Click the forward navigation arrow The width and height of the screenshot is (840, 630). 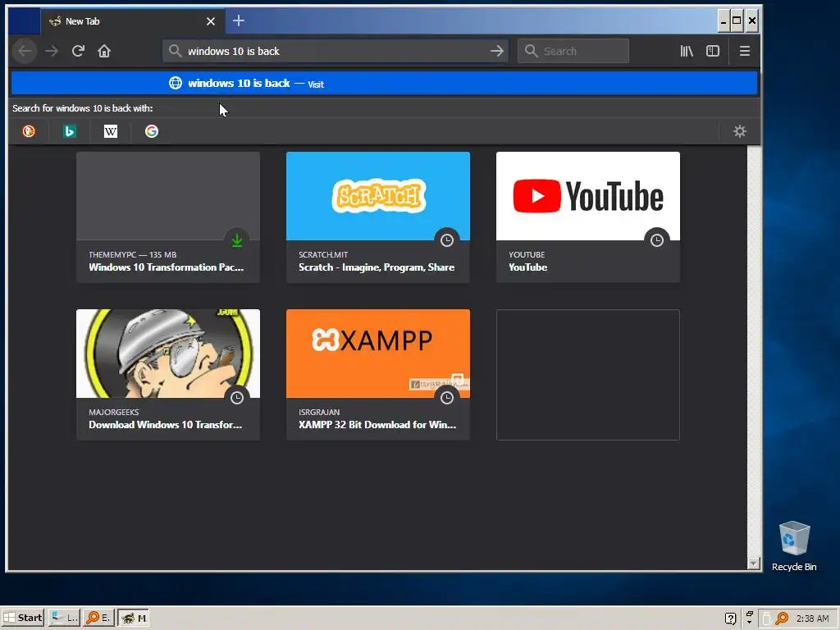(x=52, y=51)
